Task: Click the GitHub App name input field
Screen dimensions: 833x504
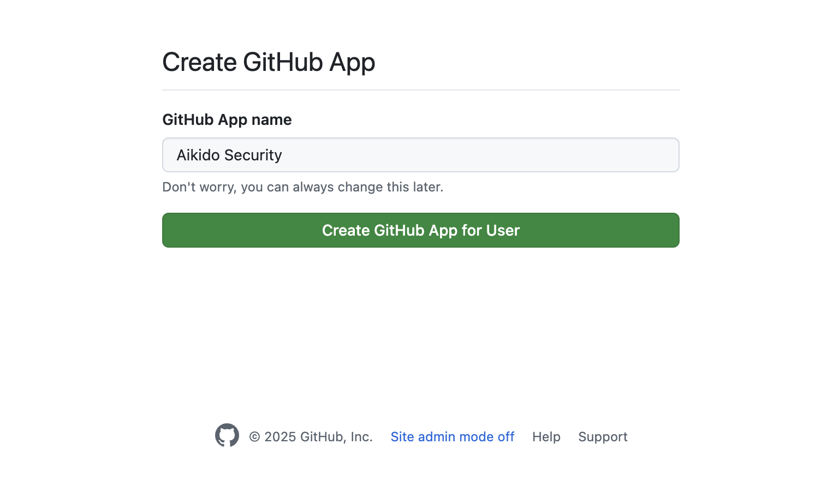Action: coord(420,155)
